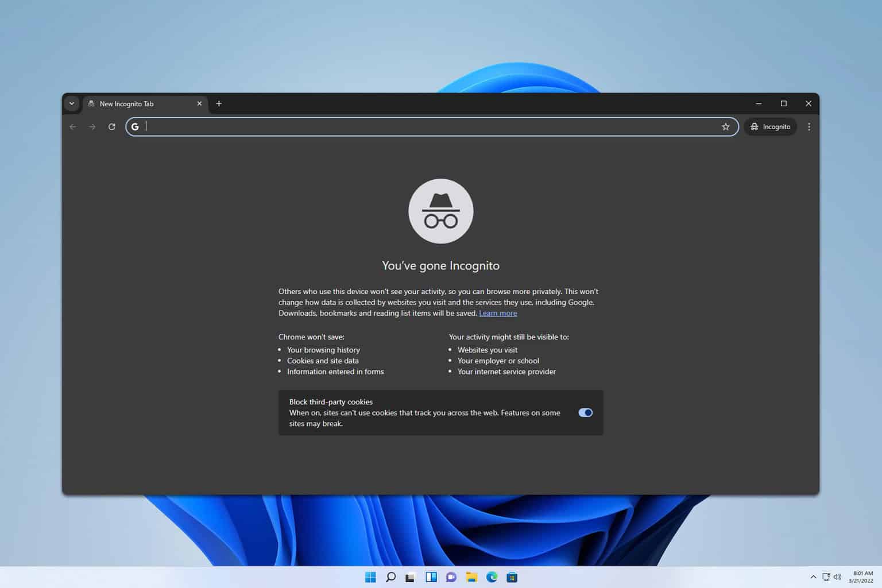Open taskbar Search
Image resolution: width=882 pixels, height=588 pixels.
click(390, 577)
